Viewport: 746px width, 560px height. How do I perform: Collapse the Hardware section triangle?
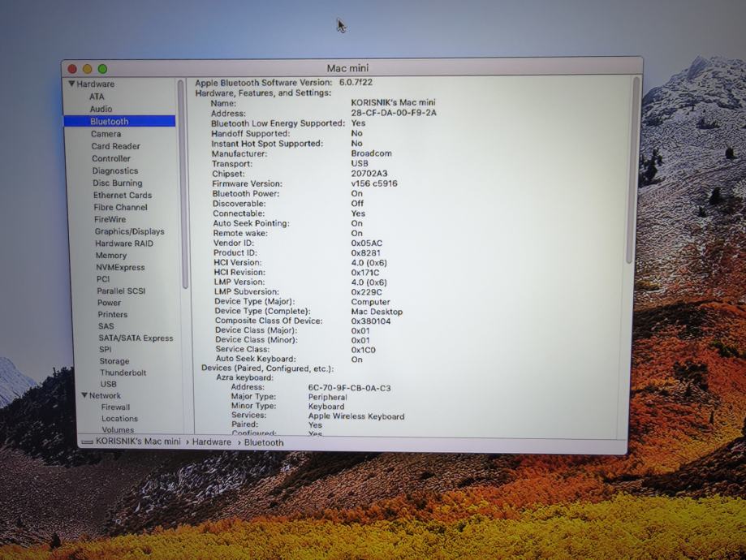pos(71,84)
